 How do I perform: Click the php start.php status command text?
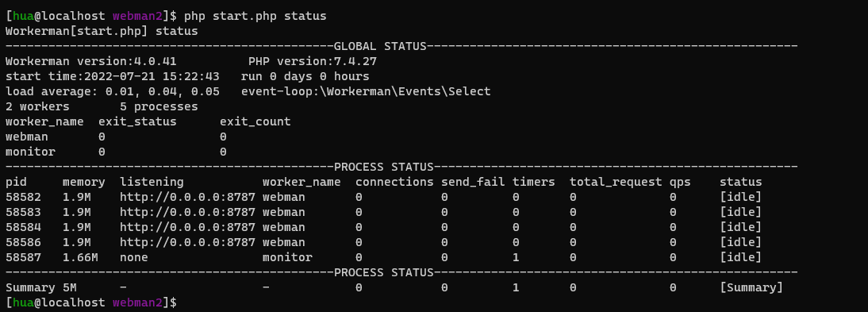[x=255, y=16]
